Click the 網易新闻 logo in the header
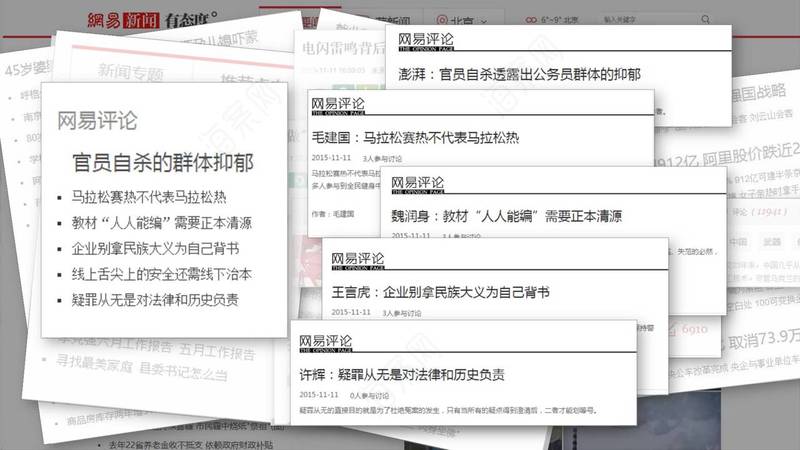This screenshot has width=800, height=450. pos(123,20)
